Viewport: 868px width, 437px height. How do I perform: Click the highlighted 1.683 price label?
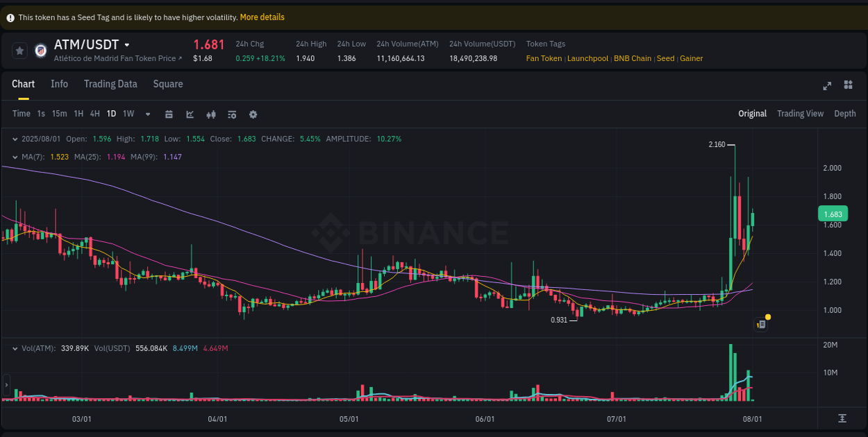click(833, 214)
